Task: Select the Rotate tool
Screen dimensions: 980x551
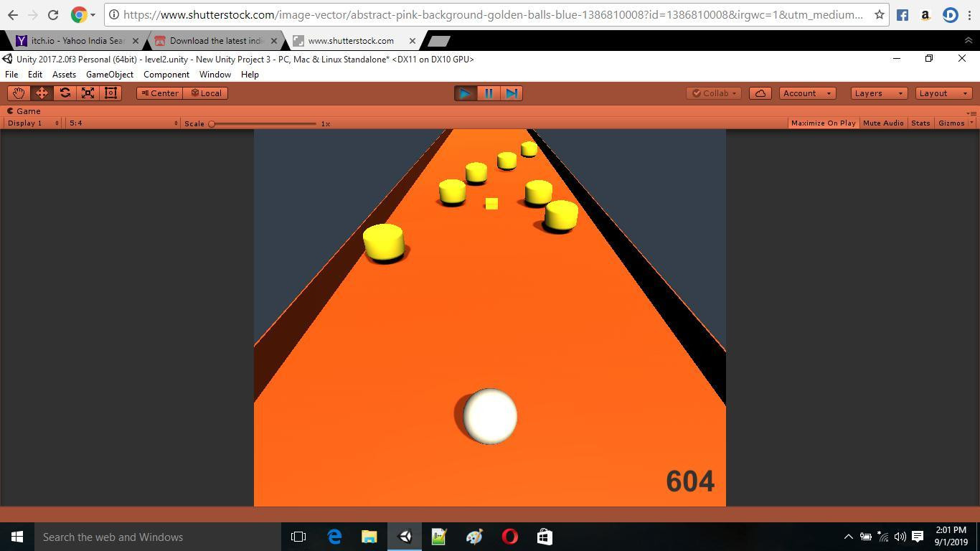Action: pyautogui.click(x=65, y=93)
